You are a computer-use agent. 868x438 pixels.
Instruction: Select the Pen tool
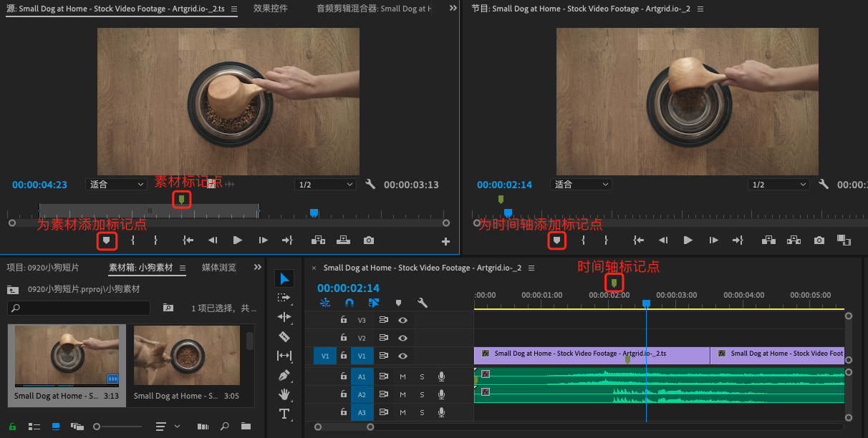click(x=284, y=375)
